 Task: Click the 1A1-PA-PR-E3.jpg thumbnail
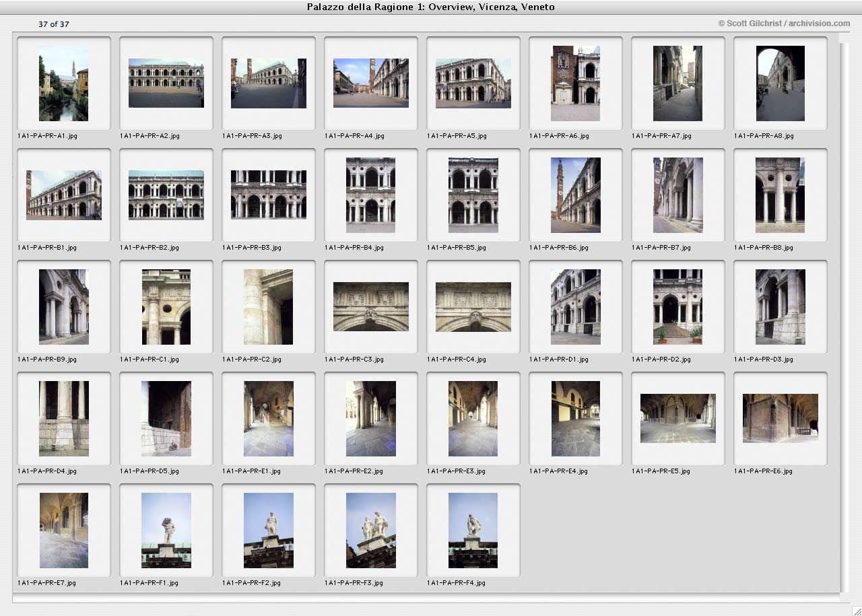[473, 419]
